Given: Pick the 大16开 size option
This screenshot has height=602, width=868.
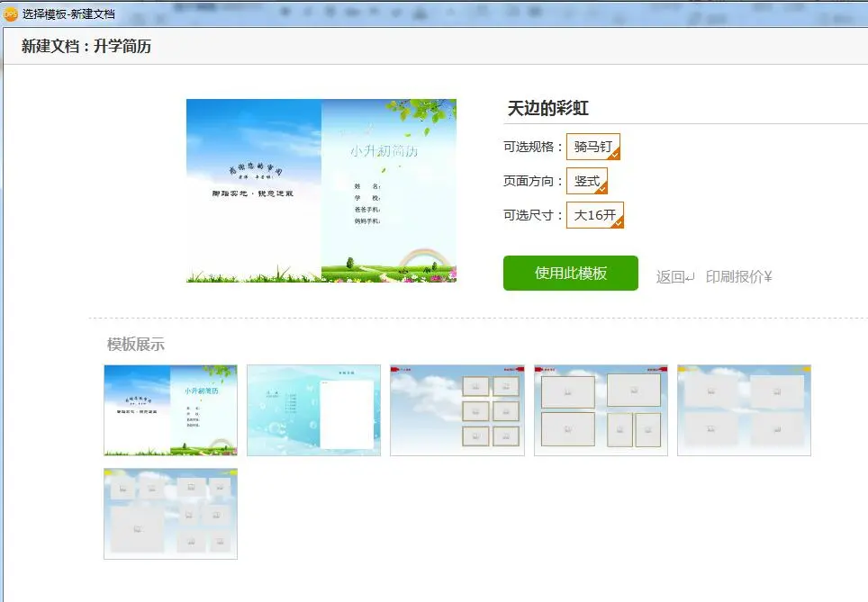Looking at the screenshot, I should [594, 215].
